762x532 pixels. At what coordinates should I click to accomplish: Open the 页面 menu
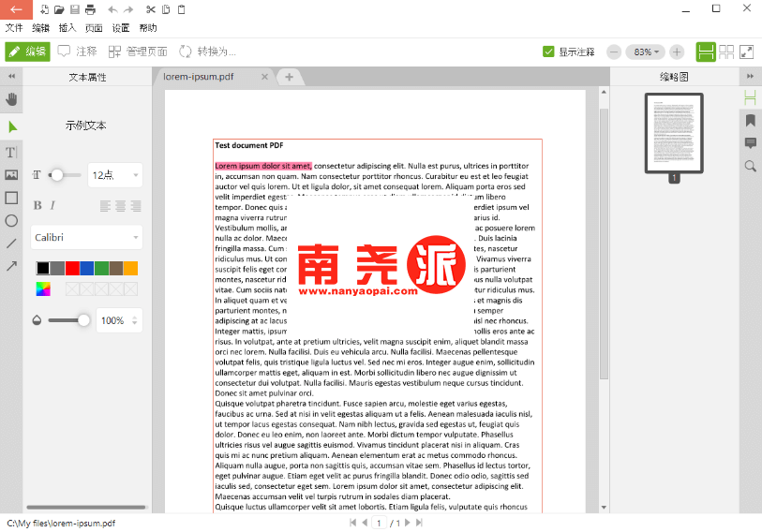click(94, 28)
